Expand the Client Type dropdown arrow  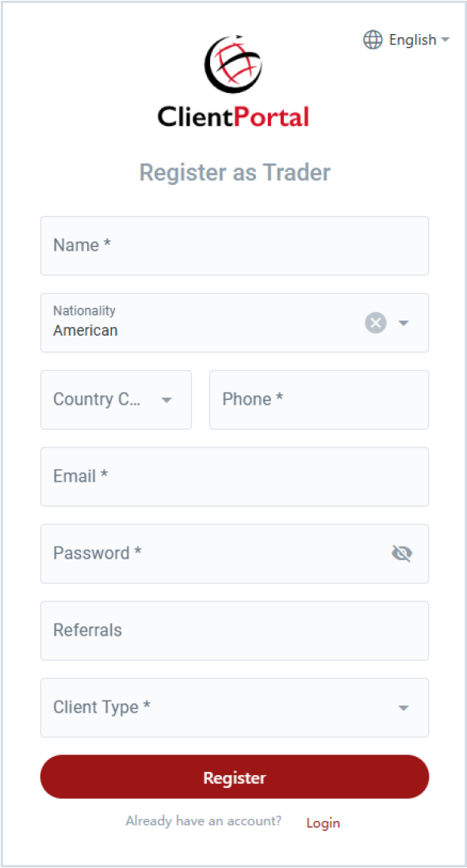tap(404, 708)
